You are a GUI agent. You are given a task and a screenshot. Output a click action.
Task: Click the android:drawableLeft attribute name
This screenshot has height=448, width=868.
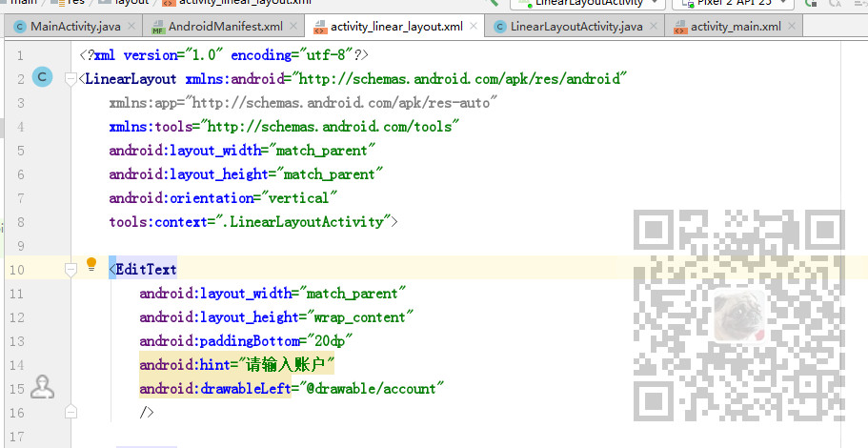click(215, 388)
